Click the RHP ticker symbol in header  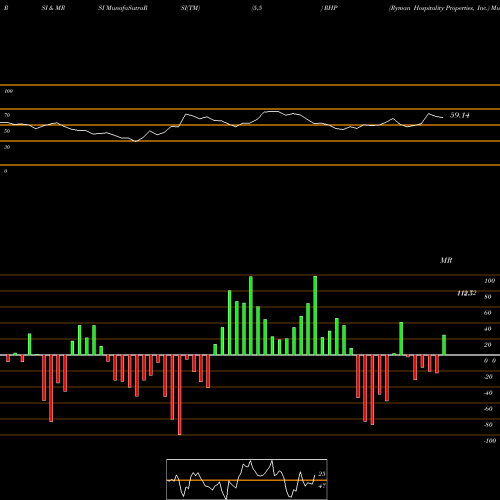click(x=331, y=8)
